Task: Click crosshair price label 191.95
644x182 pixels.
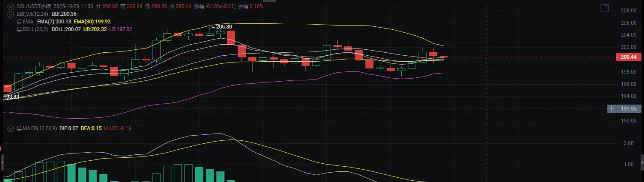Action: coord(628,109)
